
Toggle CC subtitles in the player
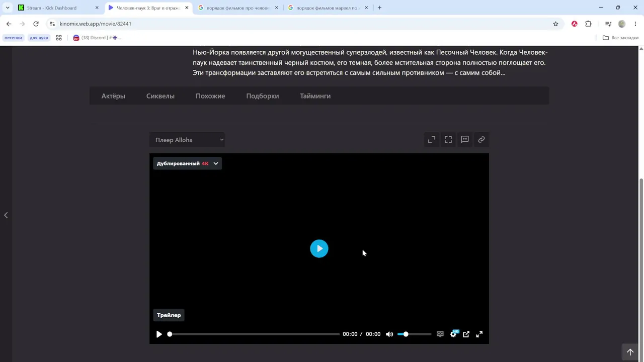[440, 334]
